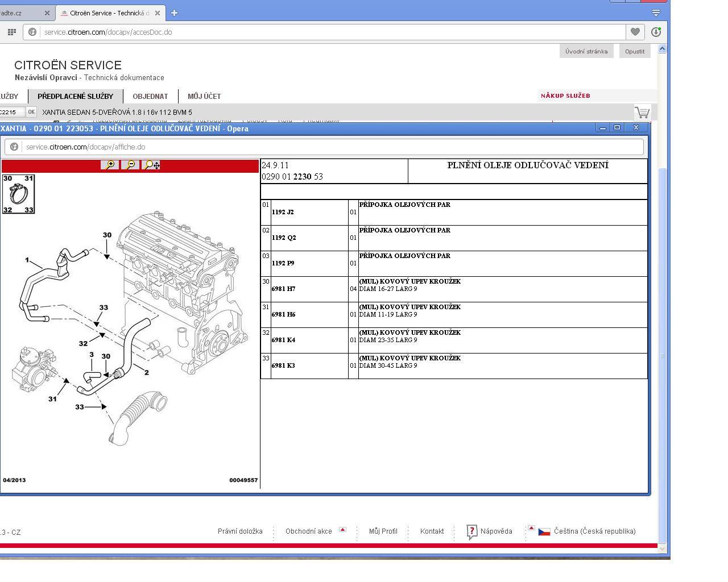Screen dimensions: 728x582
Task: Open the Právní doložka link
Action: 240,531
